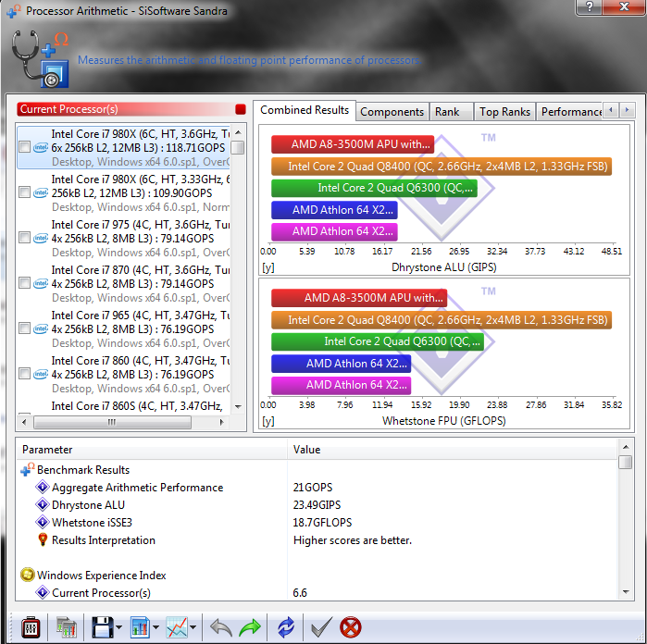Click the parameter table scroll down arrow
Image resolution: width=647 pixels, height=644 pixels.
(x=626, y=592)
